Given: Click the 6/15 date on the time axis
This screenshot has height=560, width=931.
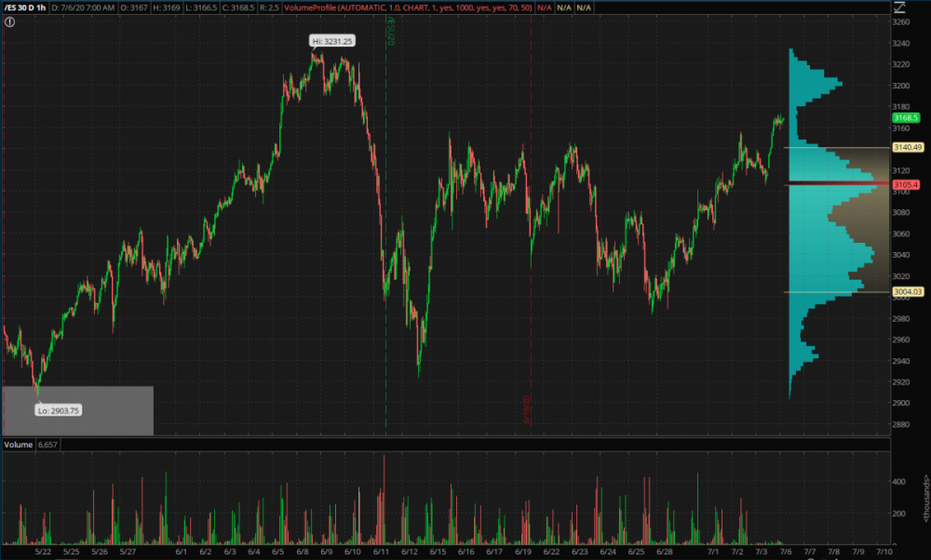Looking at the screenshot, I should coord(433,552).
